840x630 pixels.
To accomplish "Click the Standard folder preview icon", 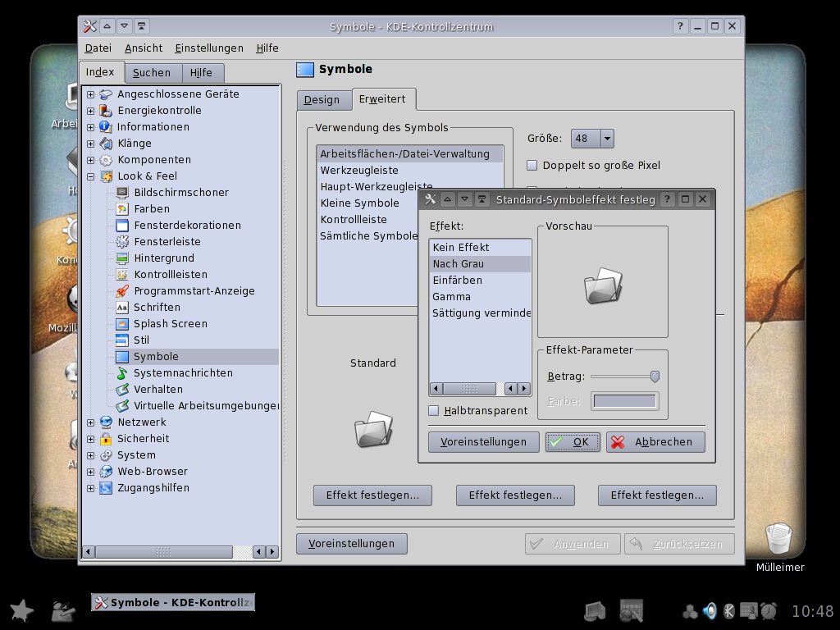I will [x=373, y=428].
